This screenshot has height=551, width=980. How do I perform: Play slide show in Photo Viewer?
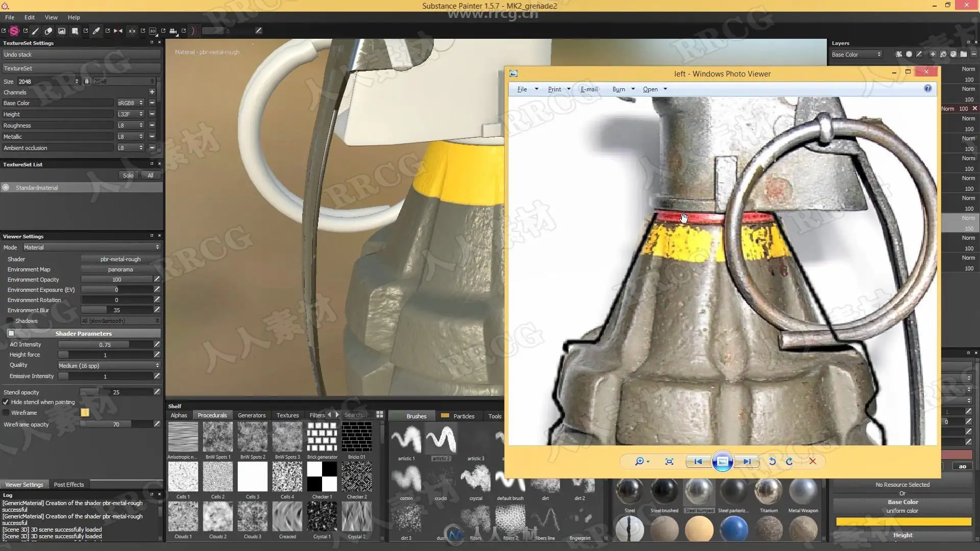722,461
